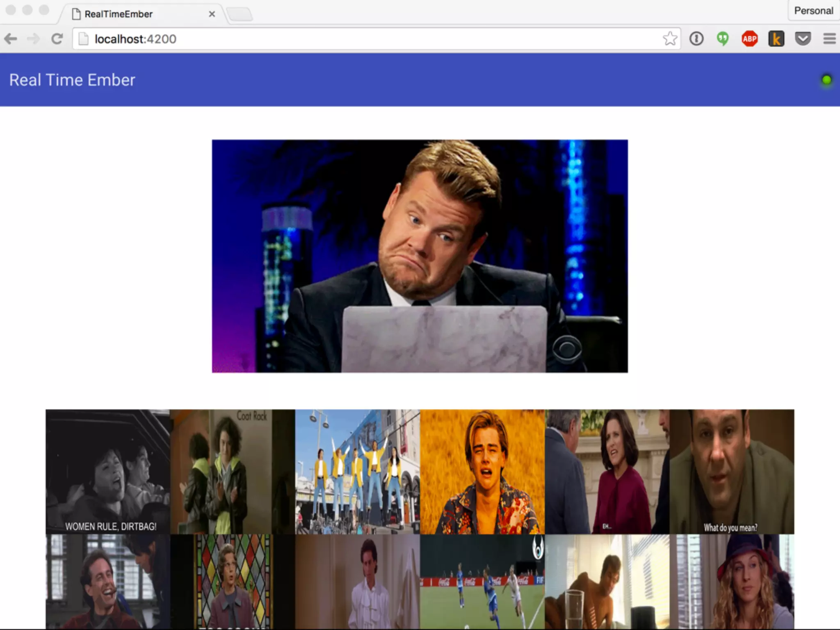Open the Adblock Plus extension
The image size is (840, 630).
click(x=749, y=39)
